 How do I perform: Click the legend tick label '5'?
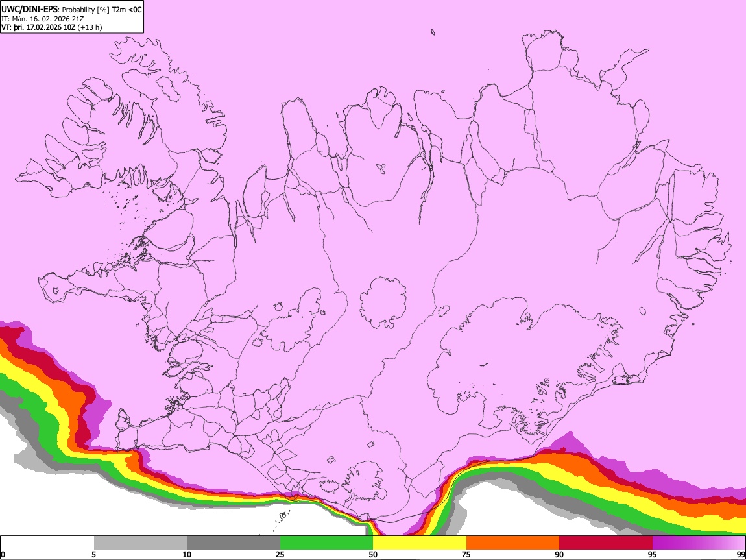[93, 555]
